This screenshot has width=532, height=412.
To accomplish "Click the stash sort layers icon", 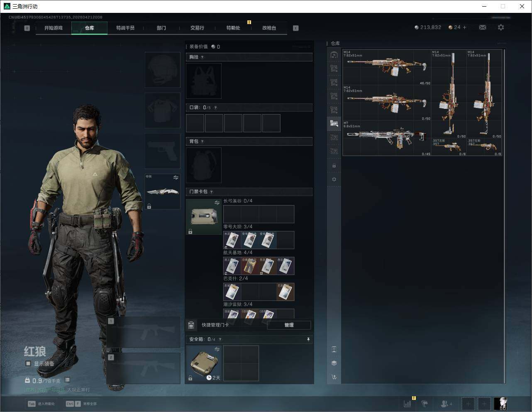I will click(334, 363).
